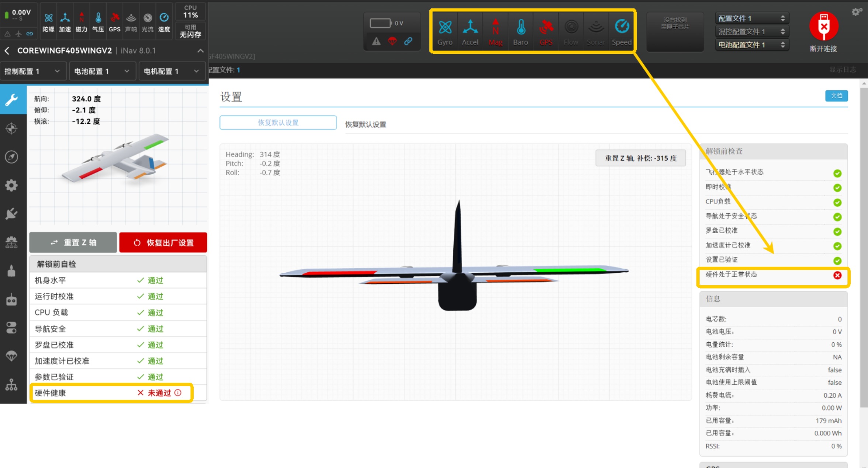This screenshot has height=468, width=868.
Task: Collapse header with chevron beside iNav 8.0.1
Action: pyautogui.click(x=200, y=50)
